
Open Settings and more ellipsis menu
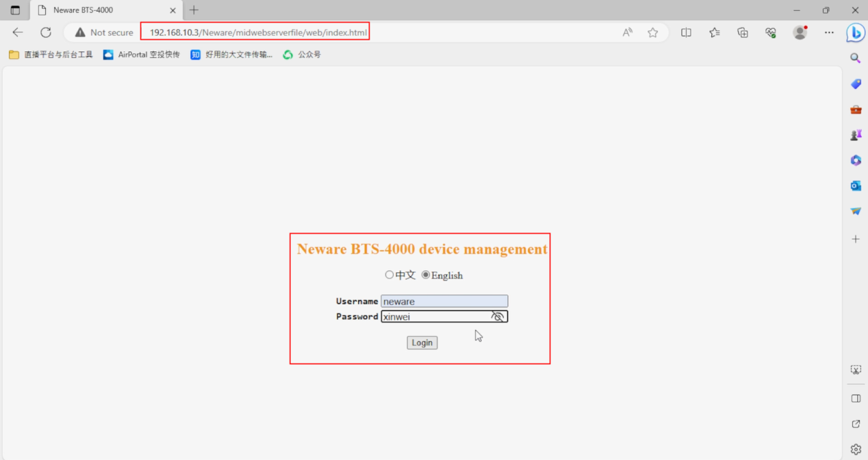tap(829, 32)
